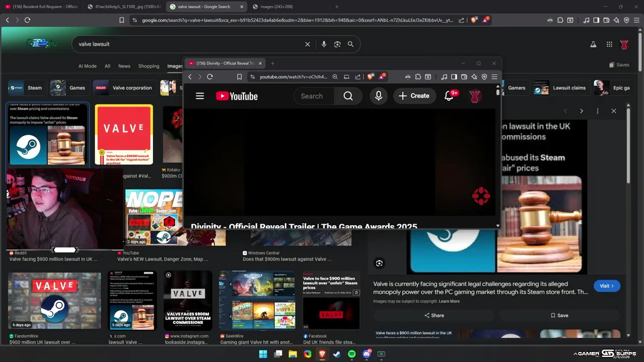
Task: Open Windows Start menu
Action: pyautogui.click(x=263, y=354)
